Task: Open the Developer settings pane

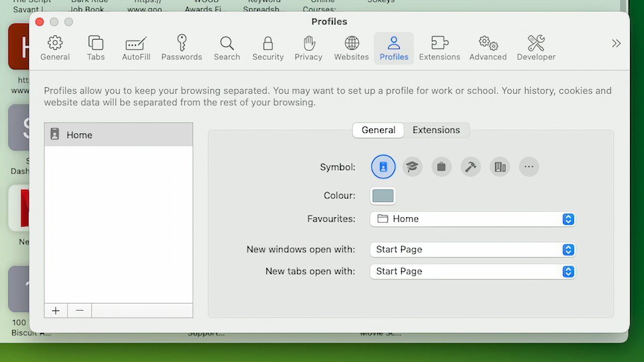Action: 536,48
